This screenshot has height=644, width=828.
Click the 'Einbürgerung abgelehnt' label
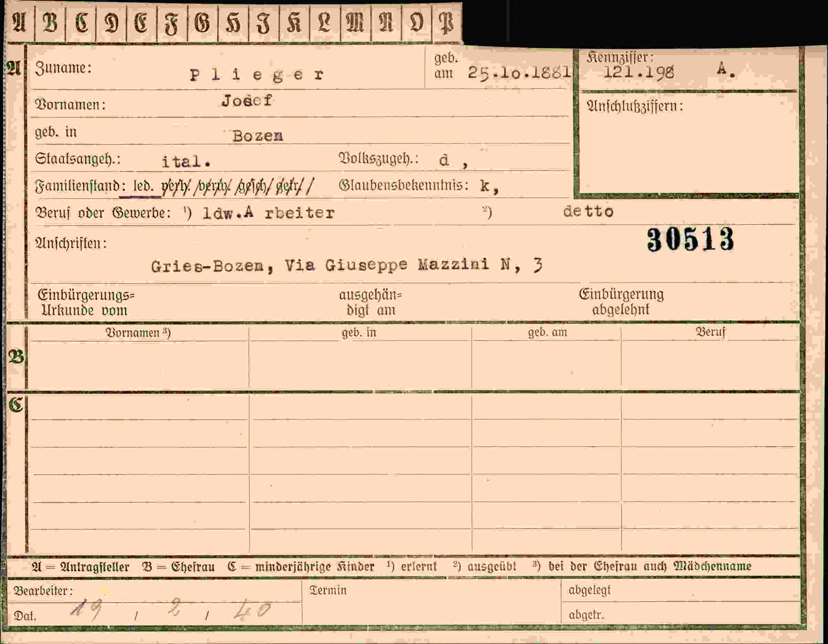[x=621, y=302]
